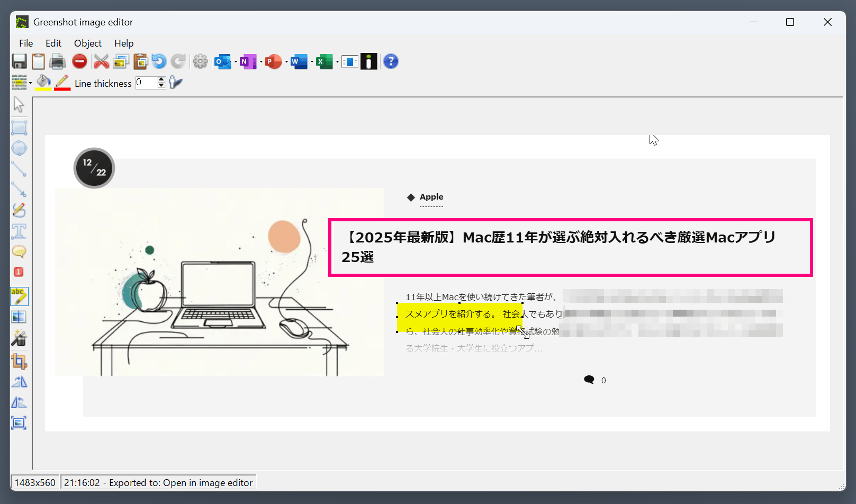Click the Undo icon

159,61
